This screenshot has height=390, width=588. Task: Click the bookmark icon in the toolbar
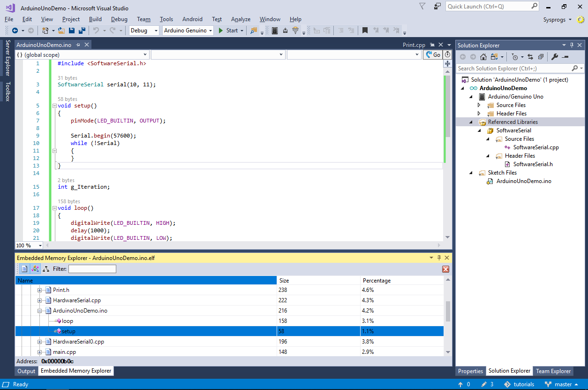(365, 31)
